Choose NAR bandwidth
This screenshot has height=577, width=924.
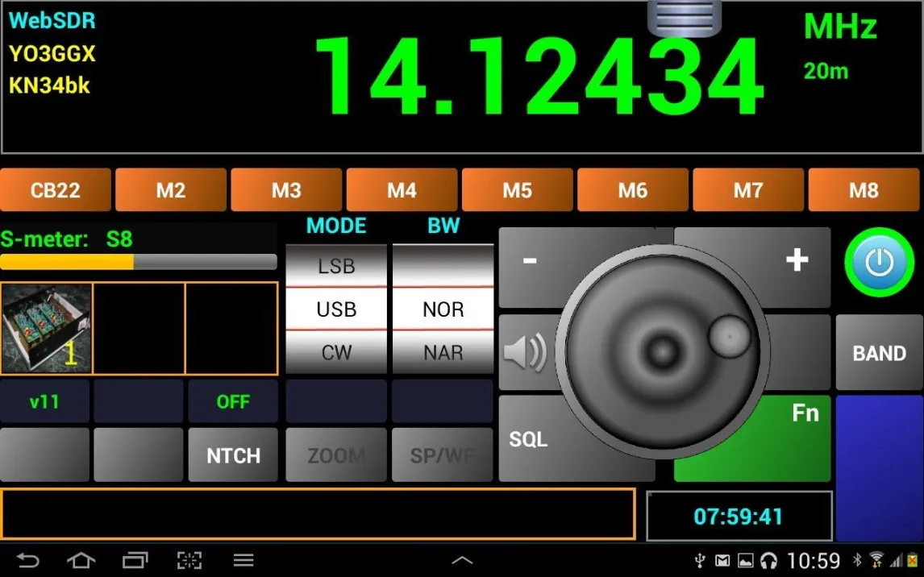[x=443, y=353]
